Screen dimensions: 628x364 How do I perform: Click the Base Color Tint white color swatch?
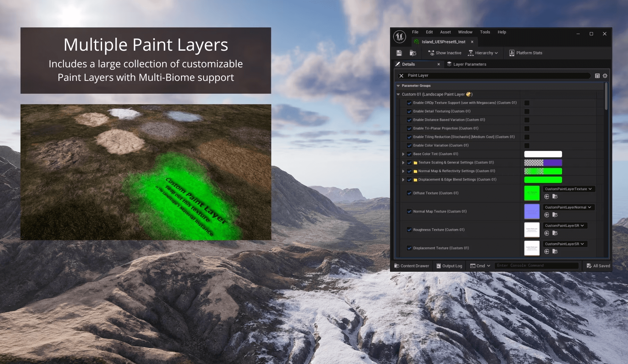(x=543, y=154)
